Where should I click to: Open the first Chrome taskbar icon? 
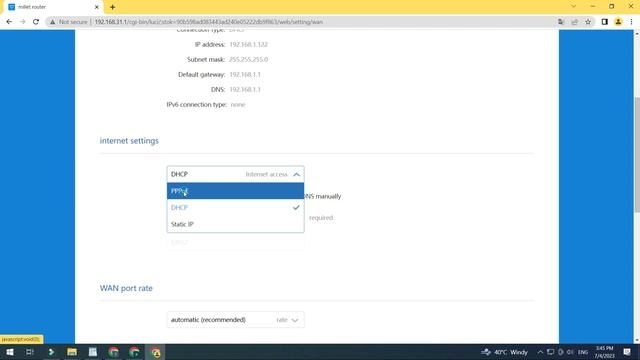click(113, 352)
